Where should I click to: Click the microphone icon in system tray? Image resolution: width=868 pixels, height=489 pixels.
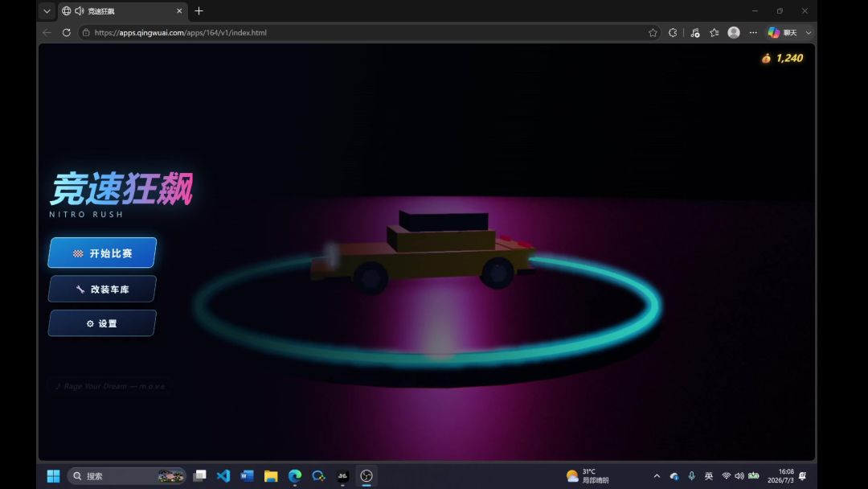(691, 476)
